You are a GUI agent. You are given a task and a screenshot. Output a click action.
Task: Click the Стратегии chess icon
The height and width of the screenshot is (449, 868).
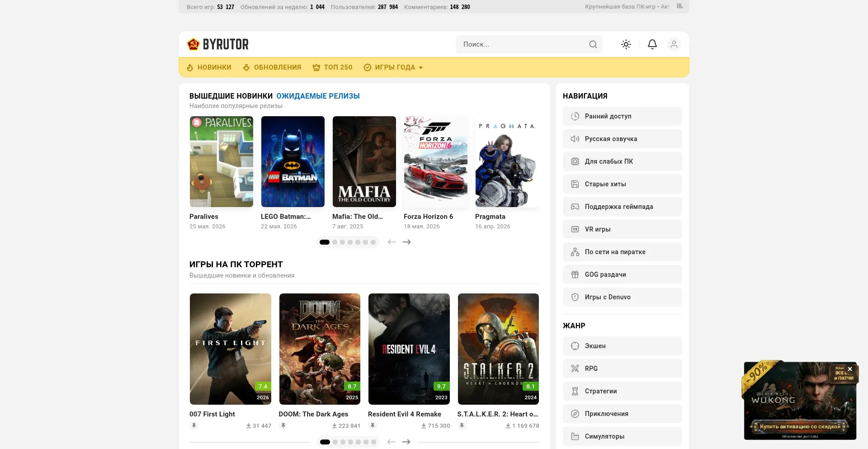[x=575, y=391]
